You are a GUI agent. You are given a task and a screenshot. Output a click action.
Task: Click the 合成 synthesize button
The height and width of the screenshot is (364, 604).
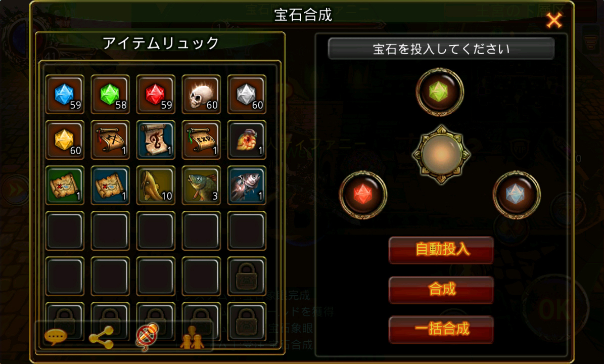point(441,289)
